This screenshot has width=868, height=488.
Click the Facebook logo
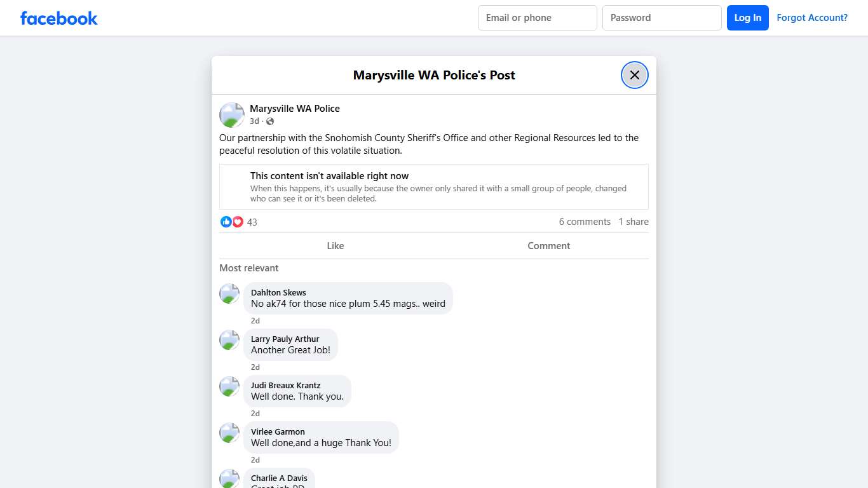(58, 18)
